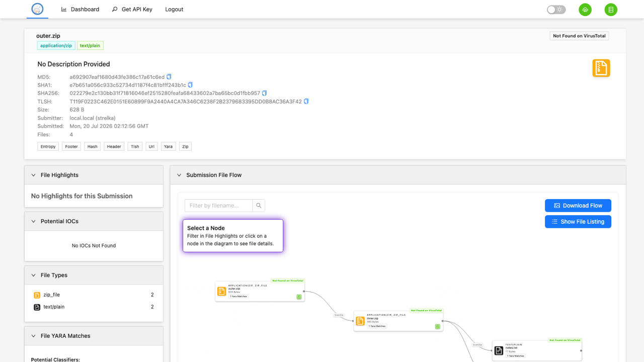Select the Hash scanner tag
Viewport: 644px width, 362px height.
(x=93, y=147)
